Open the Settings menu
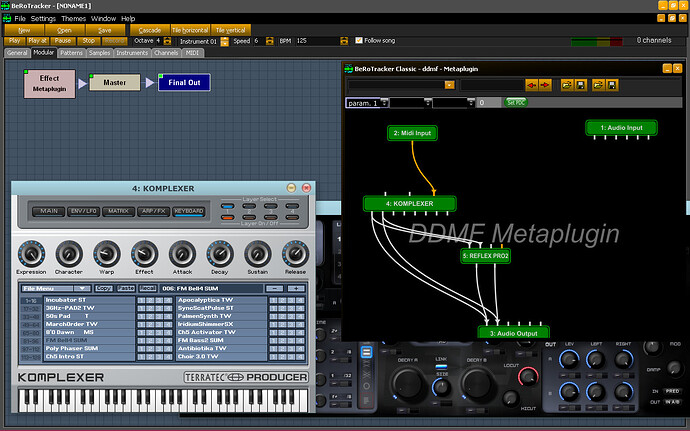Image resolution: width=690 pixels, height=431 pixels. coord(43,18)
